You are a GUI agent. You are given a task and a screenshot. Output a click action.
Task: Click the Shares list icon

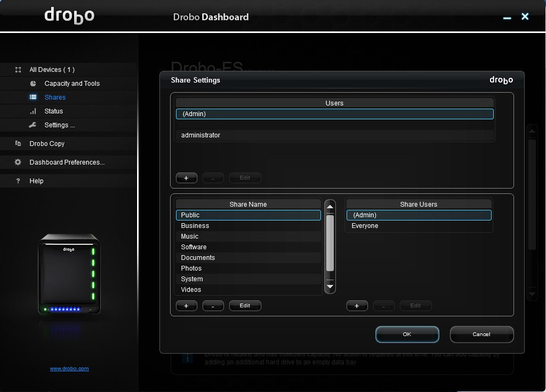[x=33, y=97]
